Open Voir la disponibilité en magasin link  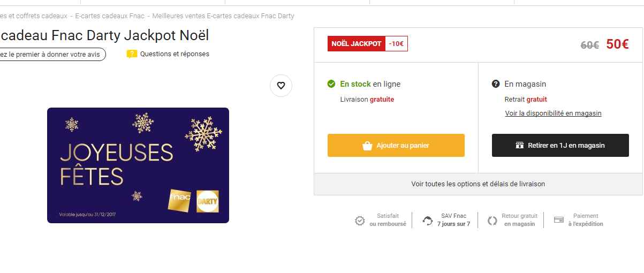[553, 113]
